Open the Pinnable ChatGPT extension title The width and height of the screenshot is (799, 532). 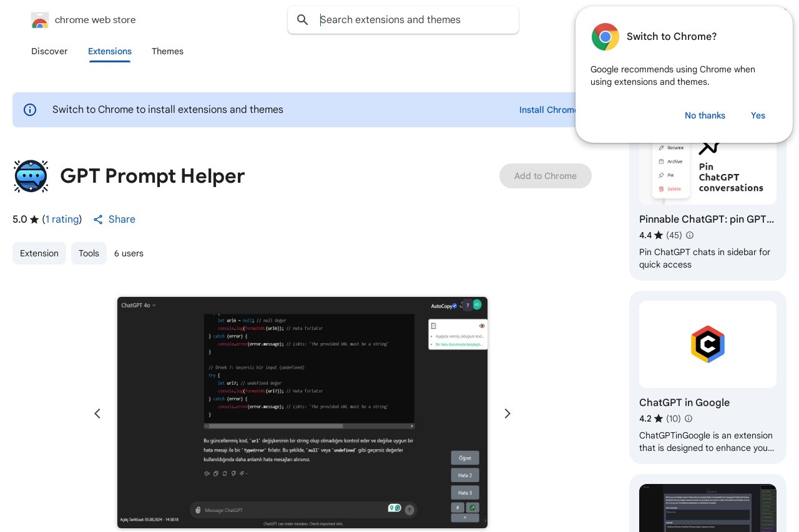click(x=707, y=220)
